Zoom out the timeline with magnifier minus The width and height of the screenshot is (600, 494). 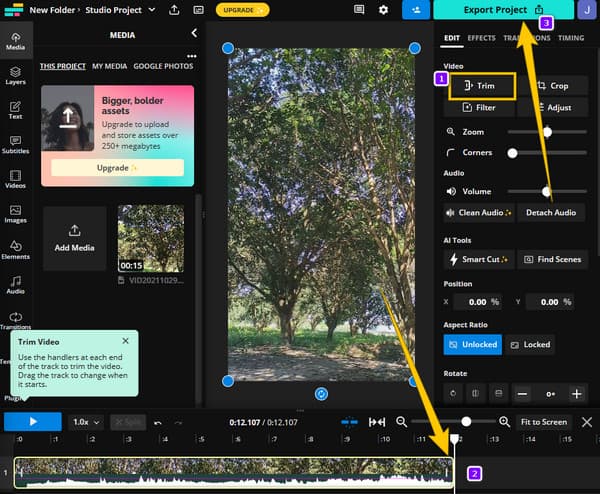401,422
